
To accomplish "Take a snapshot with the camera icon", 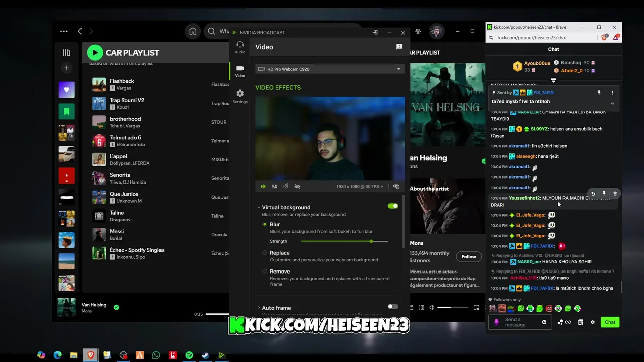I will pyautogui.click(x=286, y=186).
